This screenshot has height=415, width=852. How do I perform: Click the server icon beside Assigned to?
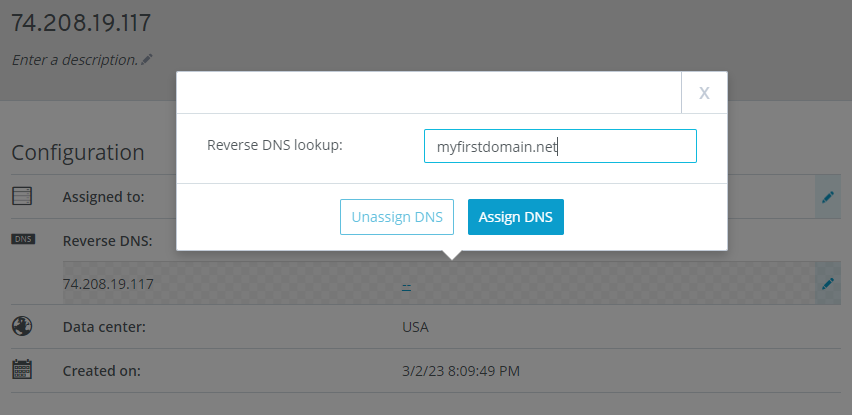pos(22,196)
